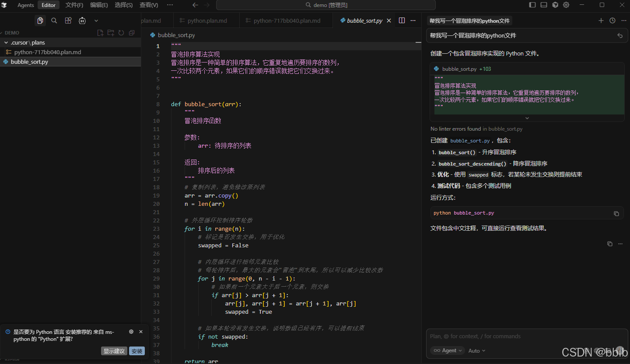
Task: Click the 'return arr' code line
Action: click(201, 361)
